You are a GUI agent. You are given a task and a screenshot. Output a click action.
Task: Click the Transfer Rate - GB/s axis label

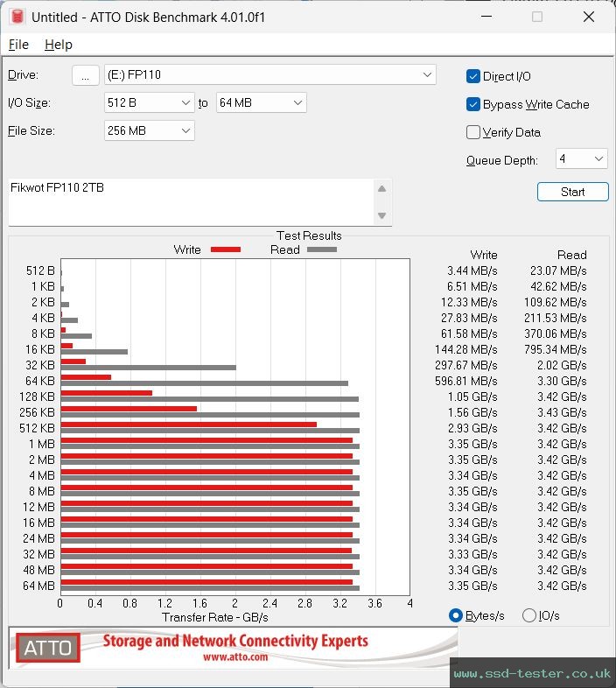click(215, 617)
